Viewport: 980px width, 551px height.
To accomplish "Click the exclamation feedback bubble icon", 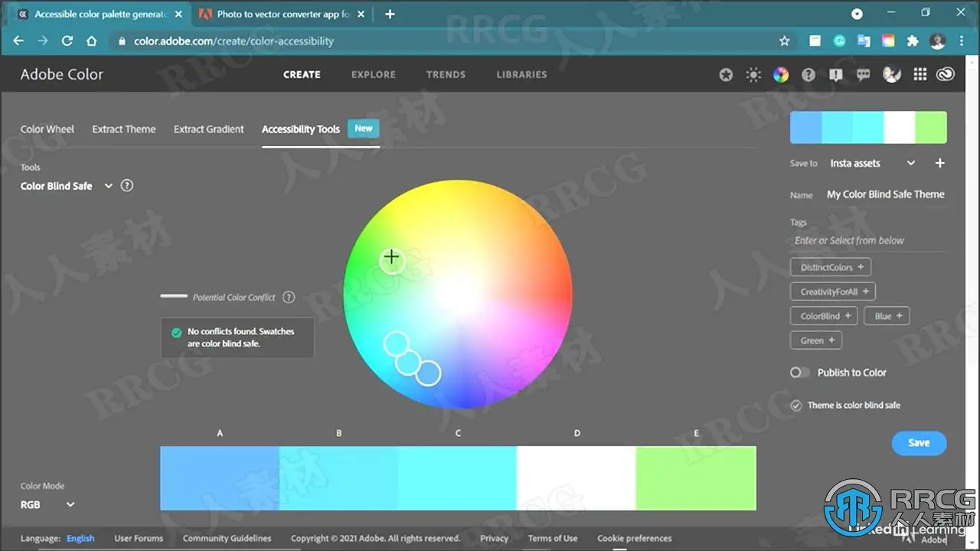I will 836,74.
